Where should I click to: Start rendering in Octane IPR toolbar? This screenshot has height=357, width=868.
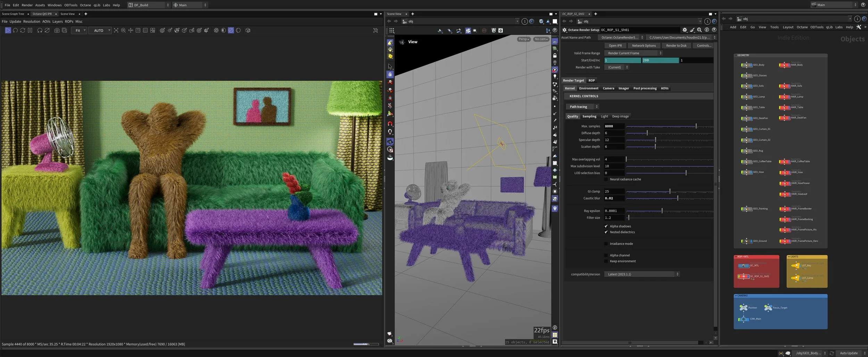coord(8,30)
